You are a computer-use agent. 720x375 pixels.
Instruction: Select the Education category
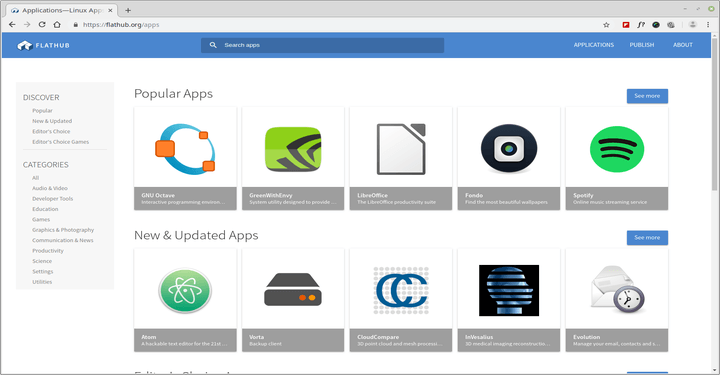45,209
